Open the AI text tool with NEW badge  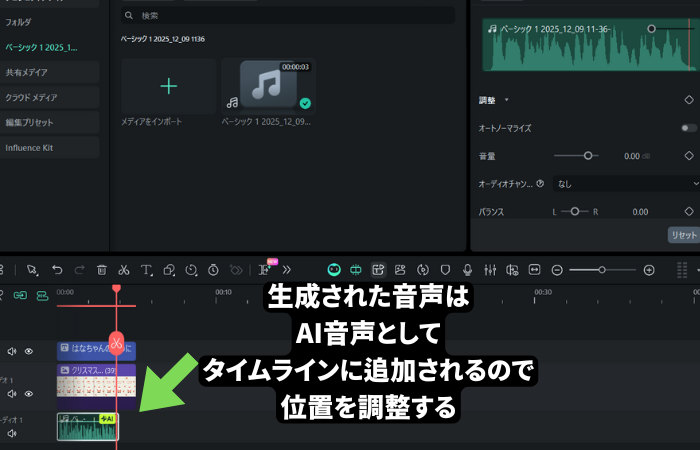265,269
